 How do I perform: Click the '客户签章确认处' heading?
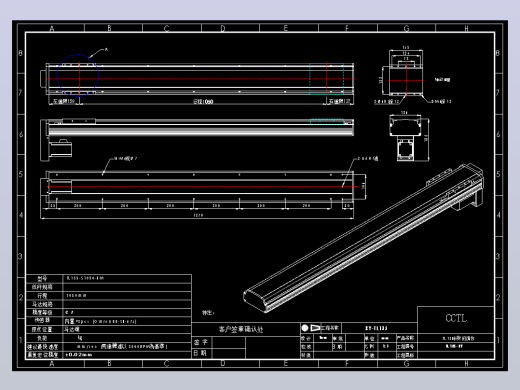(241, 329)
